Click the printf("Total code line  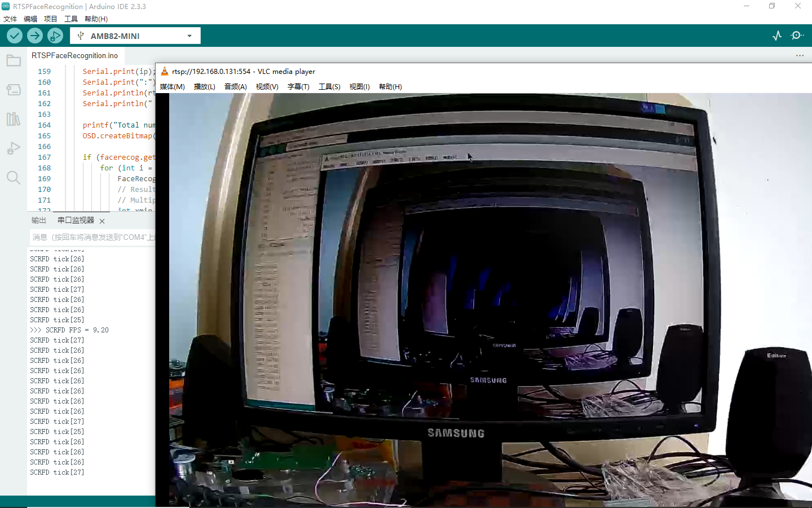point(119,125)
